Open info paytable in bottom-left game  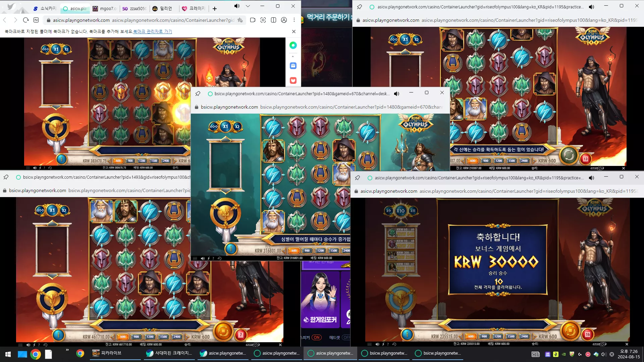[x=58, y=335]
